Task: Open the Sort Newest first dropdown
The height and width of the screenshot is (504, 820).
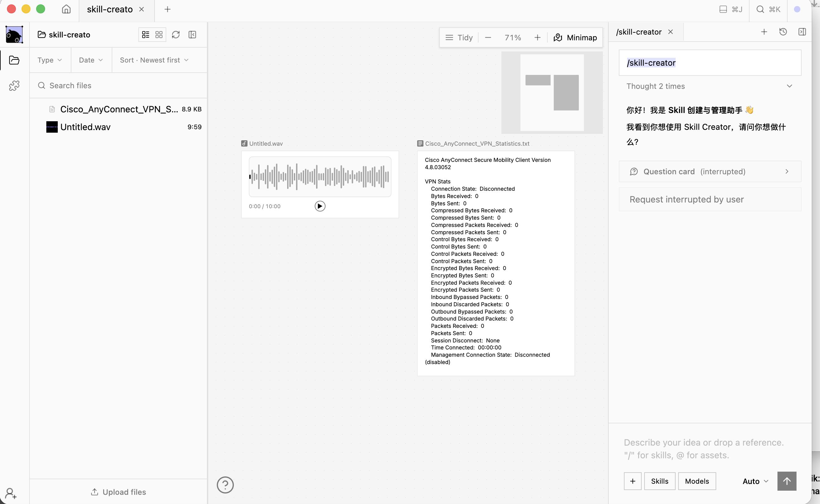Action: tap(154, 60)
